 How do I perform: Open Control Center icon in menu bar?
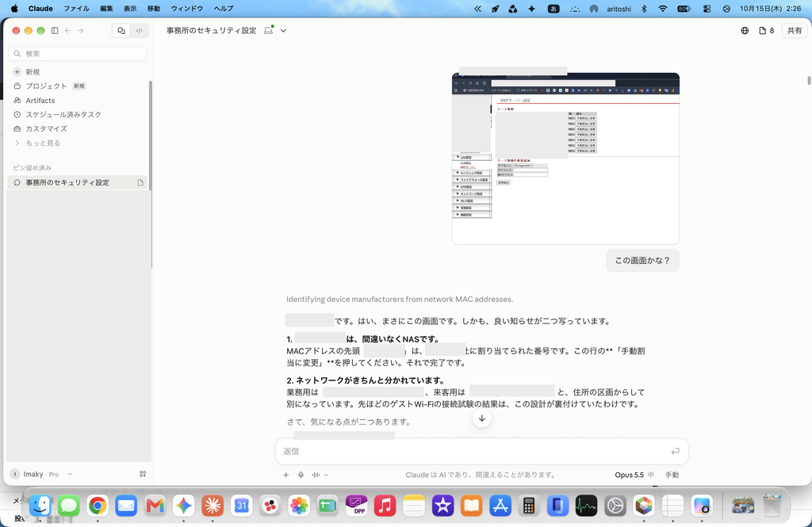pos(707,9)
